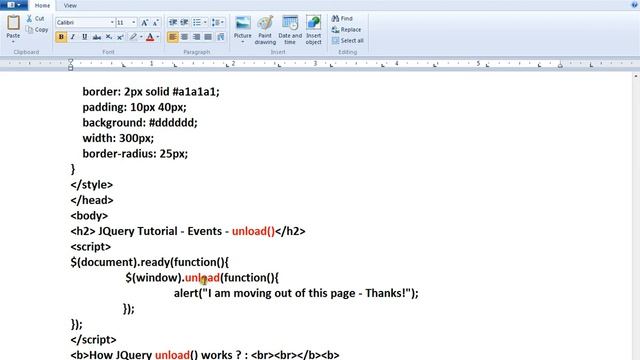
Task: Click the "background: #dddddd;" line
Action: point(140,122)
